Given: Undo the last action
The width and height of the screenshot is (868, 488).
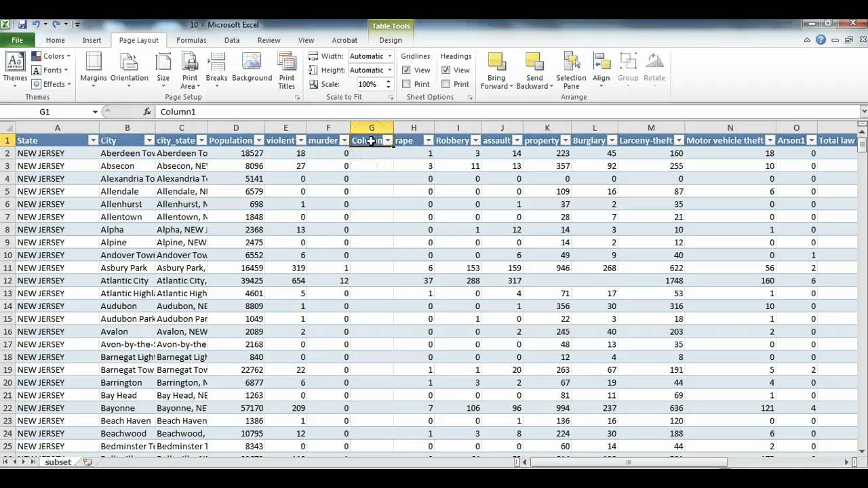Looking at the screenshot, I should [37, 24].
